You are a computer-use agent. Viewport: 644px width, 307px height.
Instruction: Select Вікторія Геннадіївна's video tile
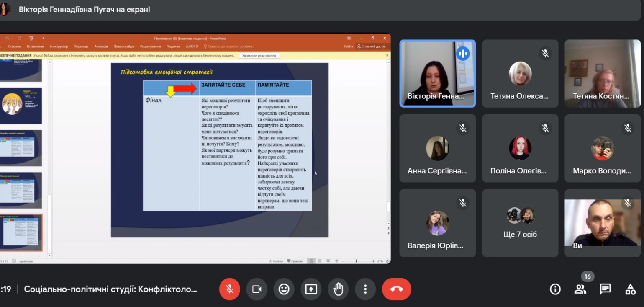(437, 74)
